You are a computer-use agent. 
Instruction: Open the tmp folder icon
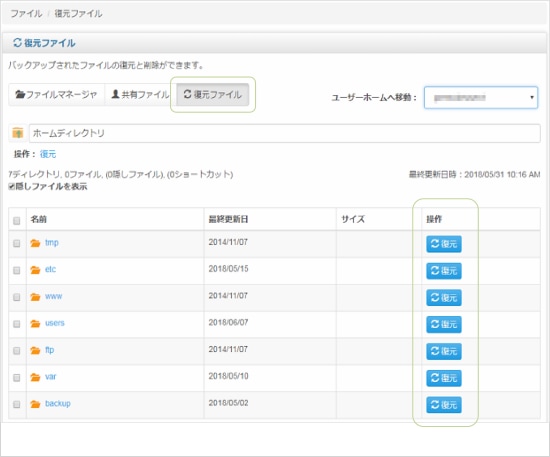(x=35, y=243)
